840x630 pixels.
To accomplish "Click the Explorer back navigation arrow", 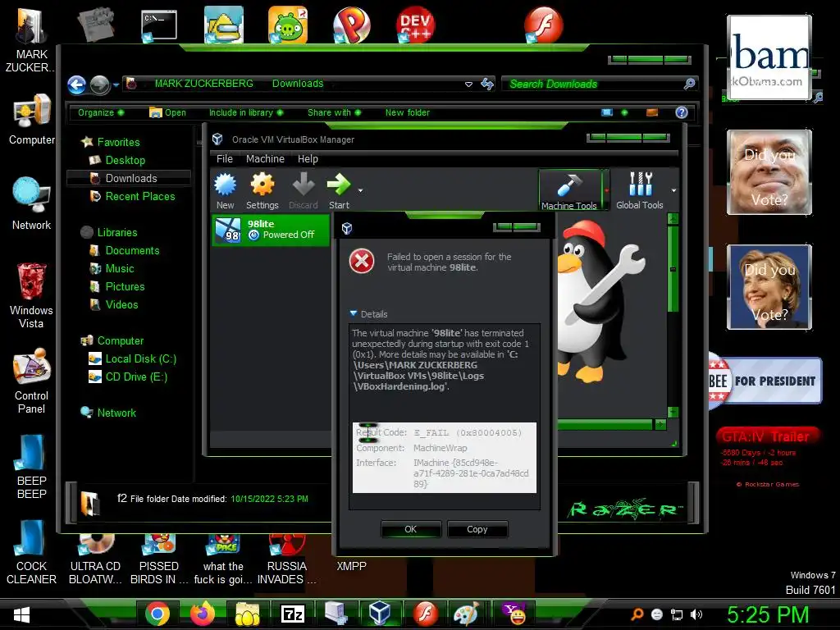I will point(76,84).
